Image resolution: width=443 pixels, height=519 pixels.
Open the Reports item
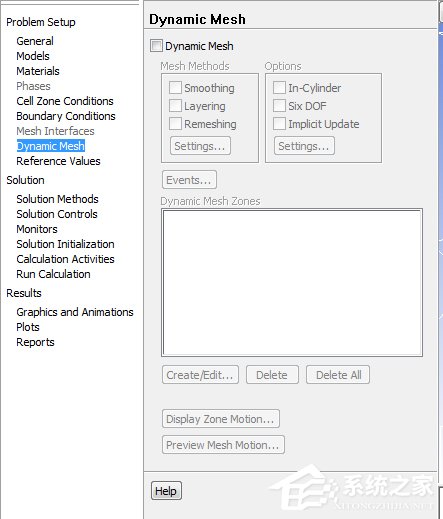coord(35,342)
